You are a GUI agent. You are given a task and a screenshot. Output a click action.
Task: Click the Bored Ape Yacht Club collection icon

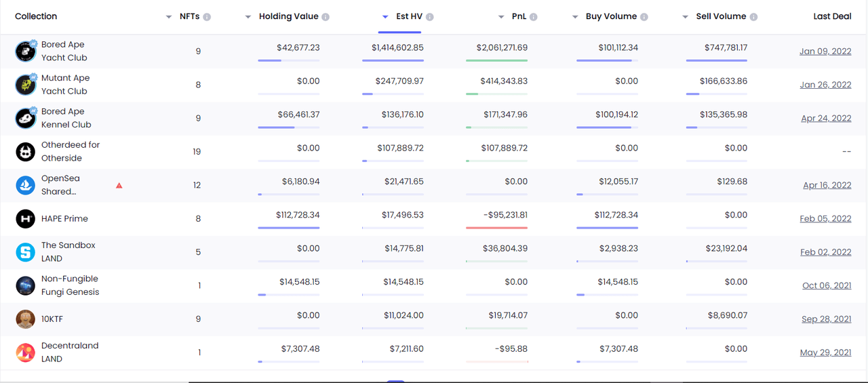[26, 51]
